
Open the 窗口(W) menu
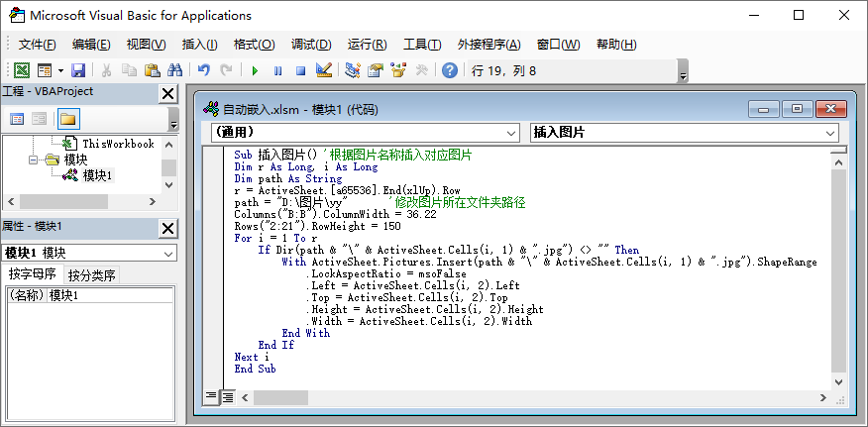coord(558,45)
